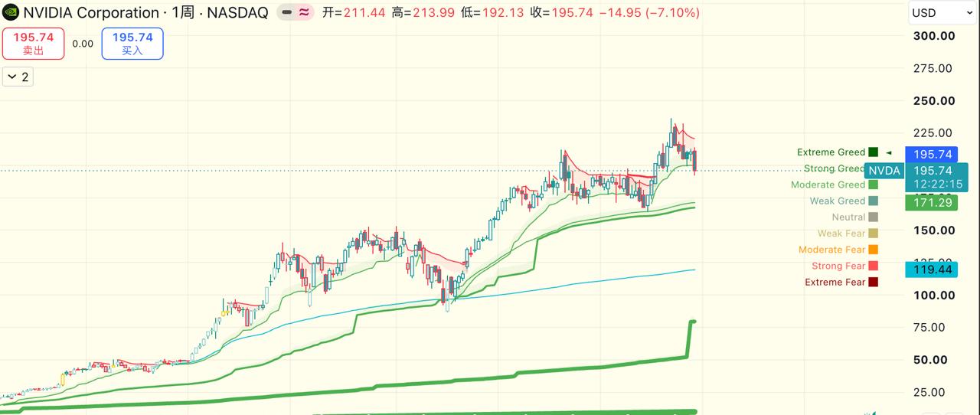This screenshot has height=415, width=980.
Task: Open the NVIDIA Corporation symbol title
Action: click(91, 13)
